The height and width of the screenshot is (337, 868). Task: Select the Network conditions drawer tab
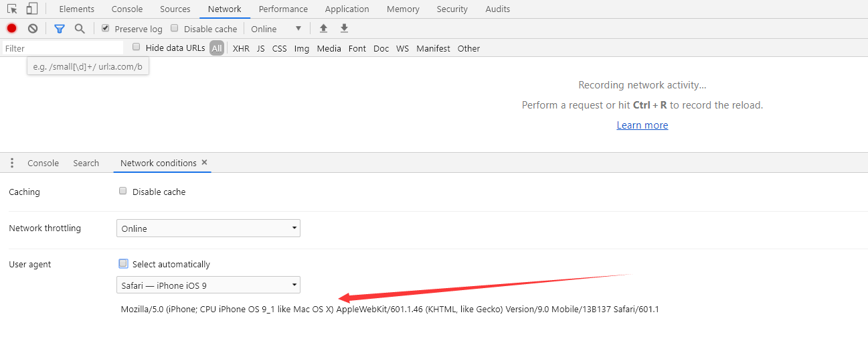[159, 163]
